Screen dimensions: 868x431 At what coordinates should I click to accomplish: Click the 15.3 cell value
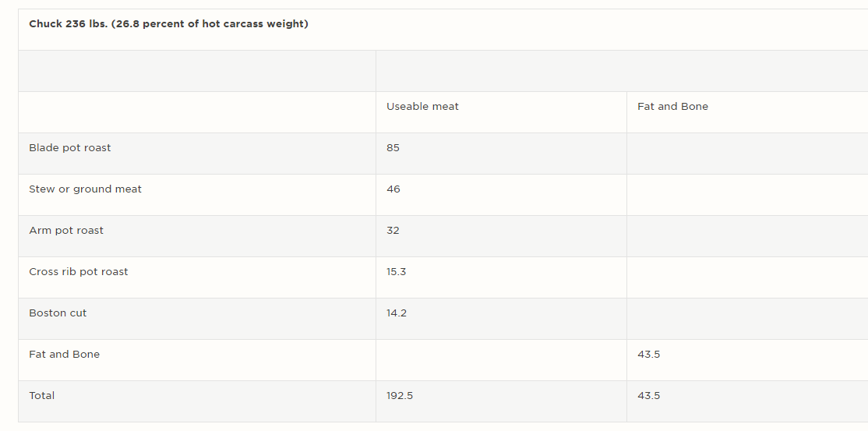[397, 272]
